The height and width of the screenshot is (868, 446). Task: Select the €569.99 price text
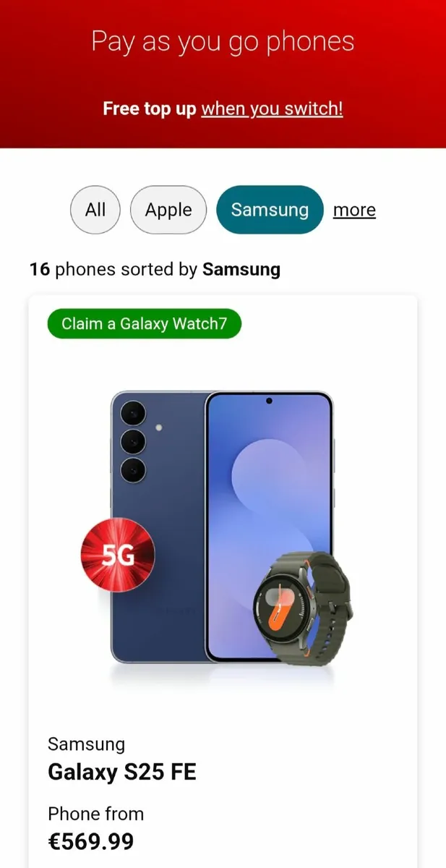click(x=90, y=841)
